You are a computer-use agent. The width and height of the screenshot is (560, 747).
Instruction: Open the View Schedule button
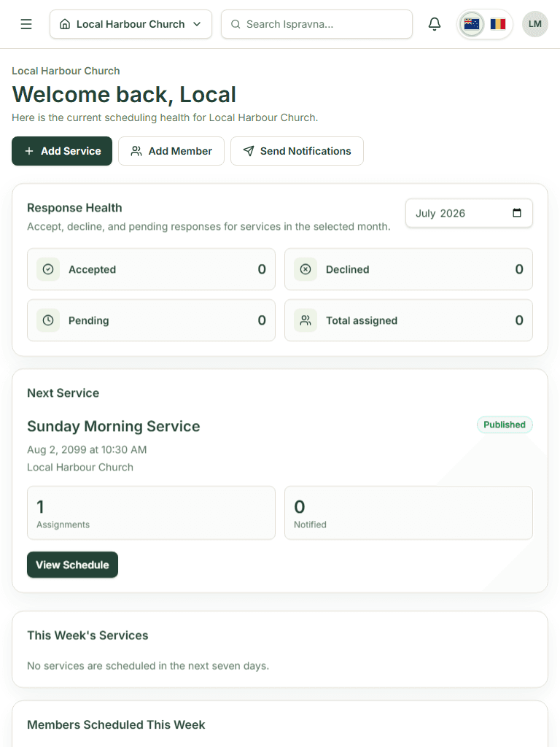[72, 565]
